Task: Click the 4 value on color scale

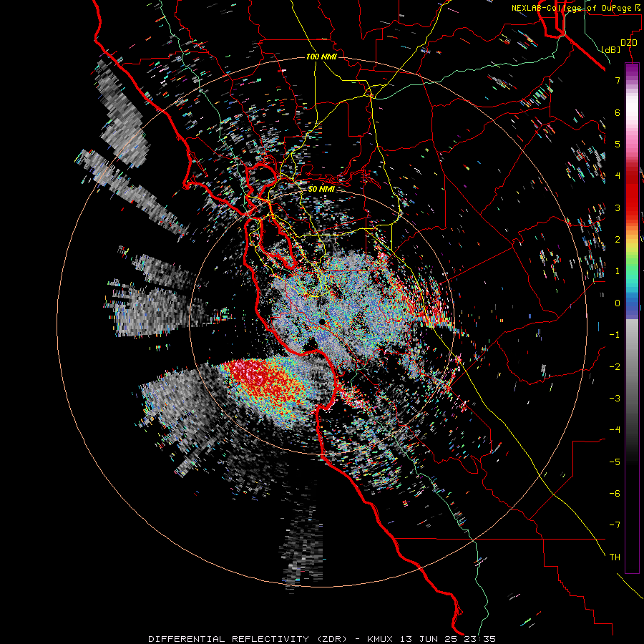Action: coord(618,176)
